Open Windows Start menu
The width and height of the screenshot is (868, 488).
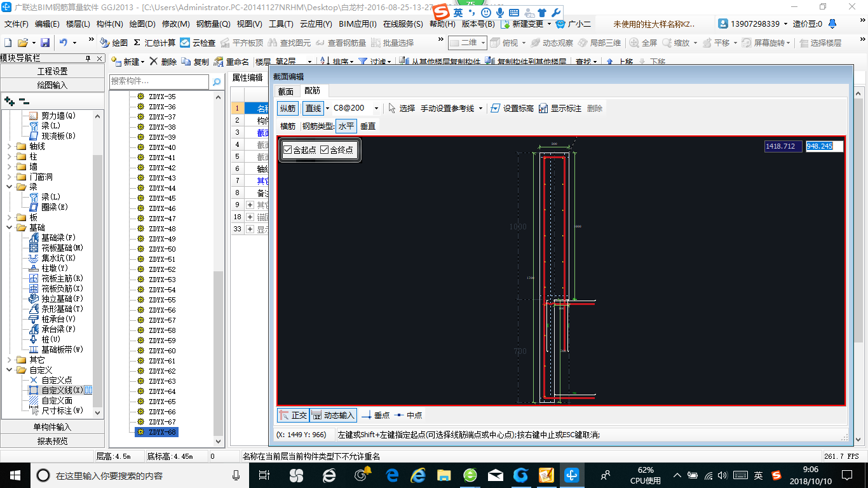click(x=14, y=475)
